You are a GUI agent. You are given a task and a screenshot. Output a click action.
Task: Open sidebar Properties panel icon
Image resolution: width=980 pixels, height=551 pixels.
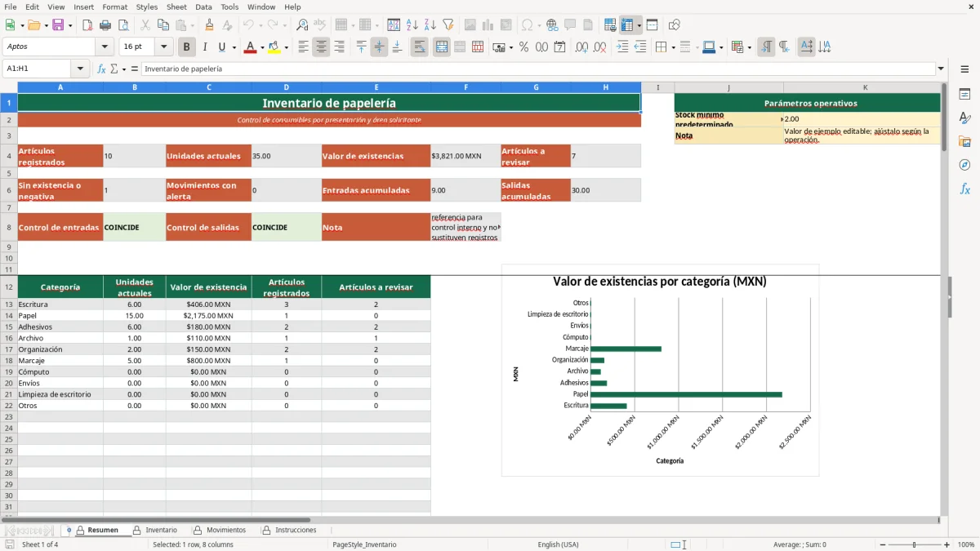[x=964, y=95]
